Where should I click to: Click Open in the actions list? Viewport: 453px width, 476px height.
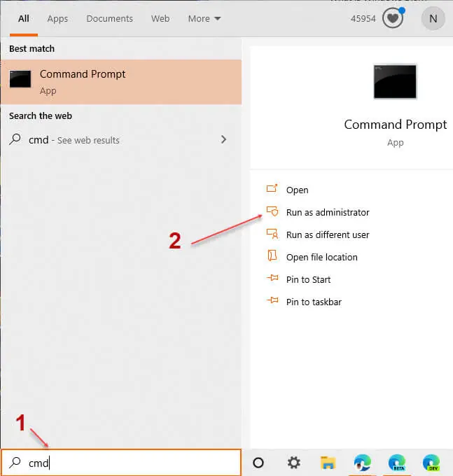[x=298, y=190]
